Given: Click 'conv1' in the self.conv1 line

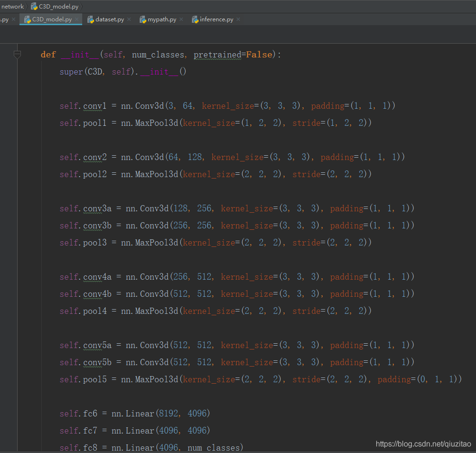Looking at the screenshot, I should tap(95, 106).
